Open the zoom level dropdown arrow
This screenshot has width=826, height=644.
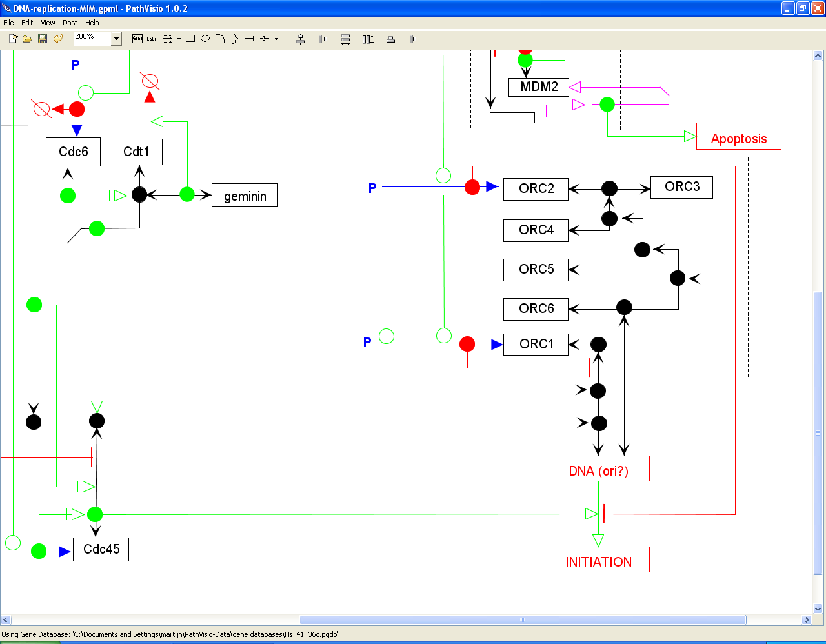117,39
